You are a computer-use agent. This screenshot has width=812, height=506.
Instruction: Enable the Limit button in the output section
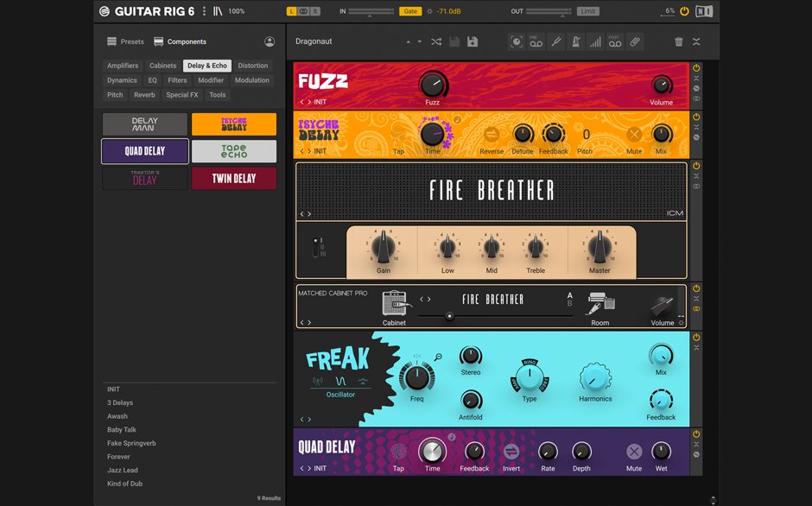pyautogui.click(x=590, y=11)
